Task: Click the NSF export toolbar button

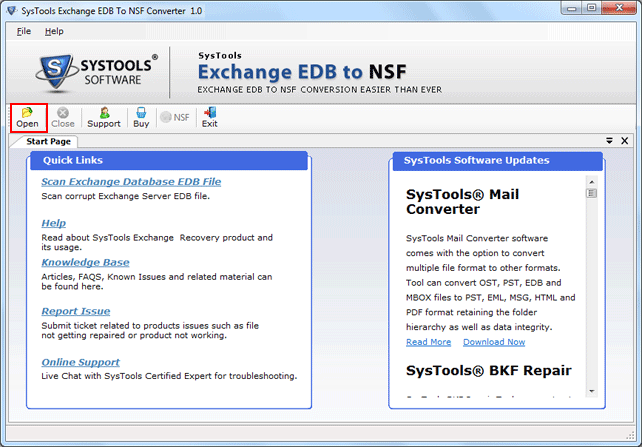Action: tap(175, 118)
